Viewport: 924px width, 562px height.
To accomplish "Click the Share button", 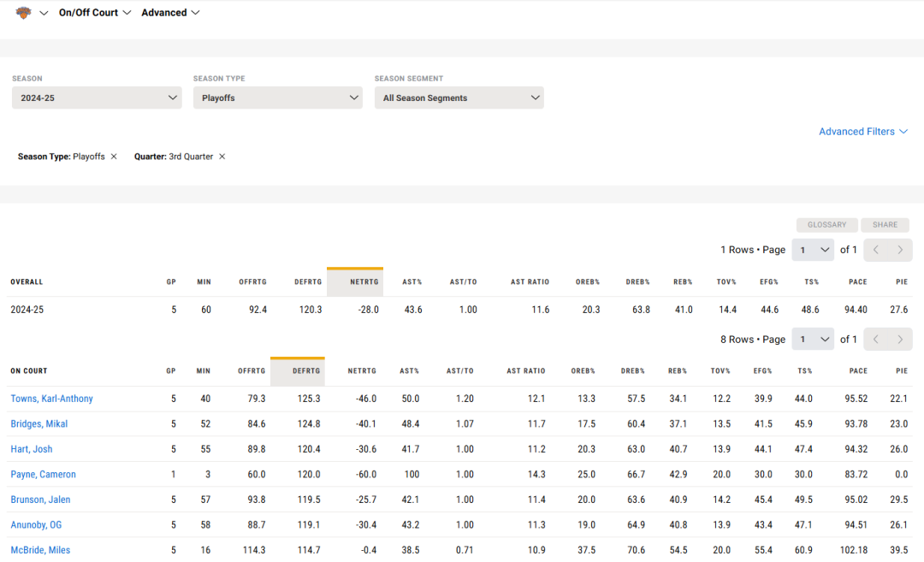I will [x=885, y=225].
